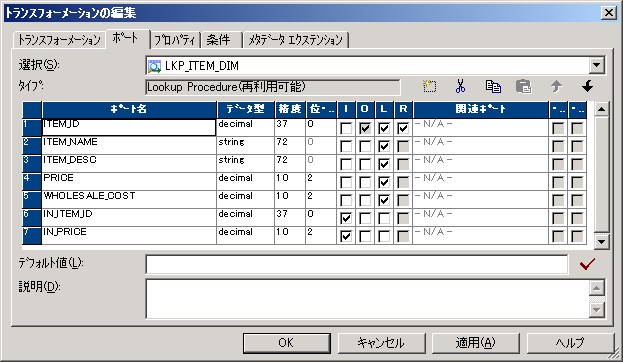Toggle the I checkbox for ITEM_ID
Viewport: 623px width, 362px height.
346,128
